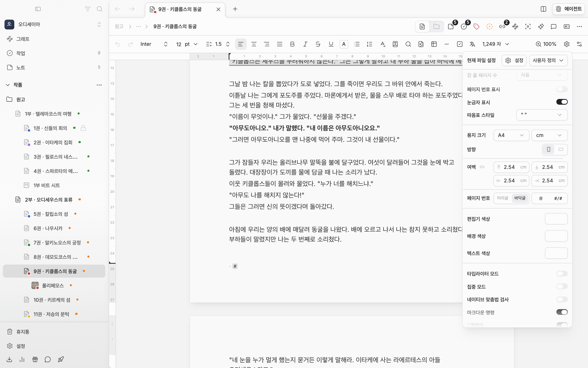Click the undo arrow
The width and height of the screenshot is (588, 368).
coord(118,44)
